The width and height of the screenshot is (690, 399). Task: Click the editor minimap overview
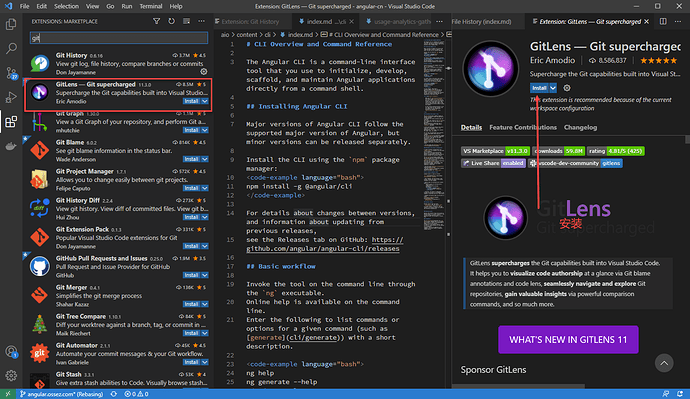pyautogui.click(x=434, y=136)
